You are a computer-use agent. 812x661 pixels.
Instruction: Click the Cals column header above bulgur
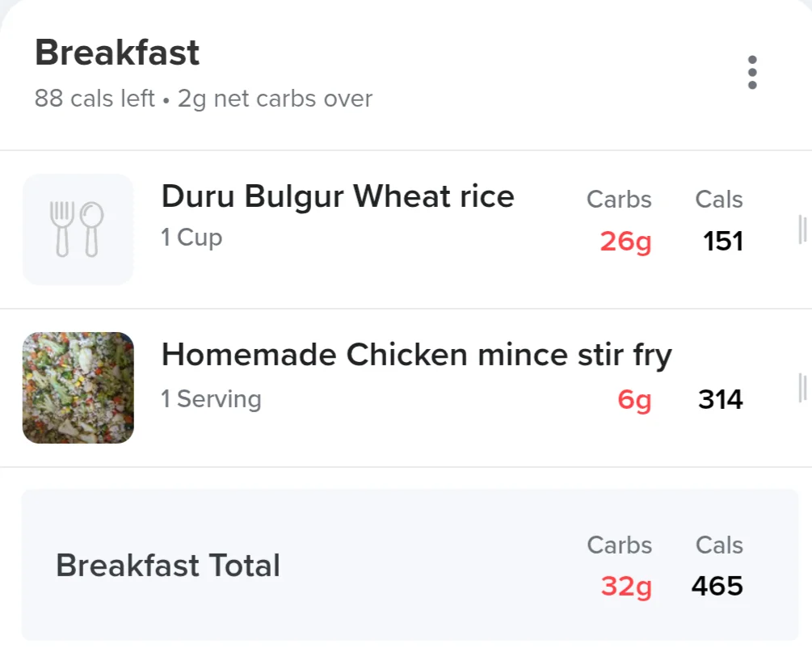click(719, 200)
